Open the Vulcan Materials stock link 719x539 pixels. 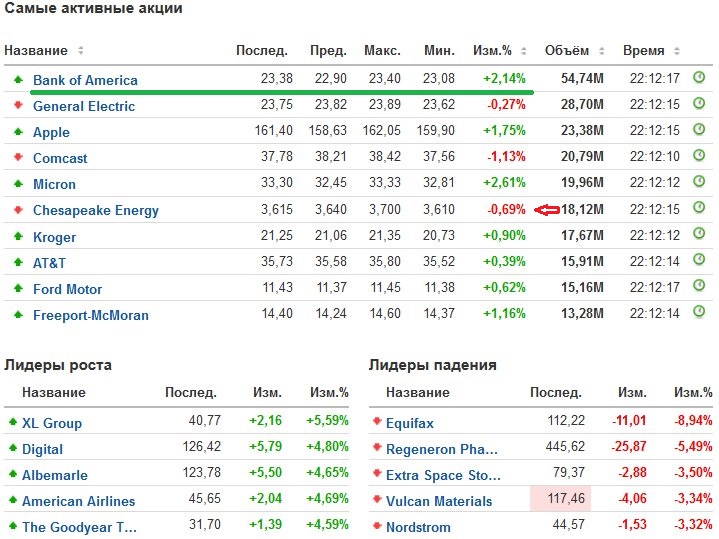pos(439,501)
